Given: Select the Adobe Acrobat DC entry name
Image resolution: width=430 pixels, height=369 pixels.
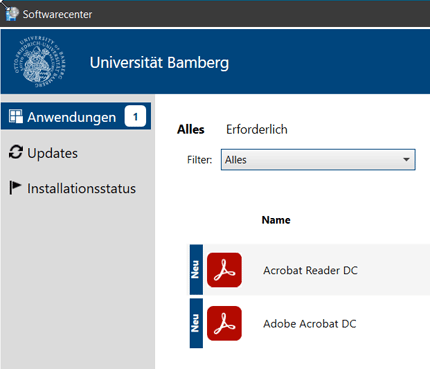Looking at the screenshot, I should pos(310,324).
